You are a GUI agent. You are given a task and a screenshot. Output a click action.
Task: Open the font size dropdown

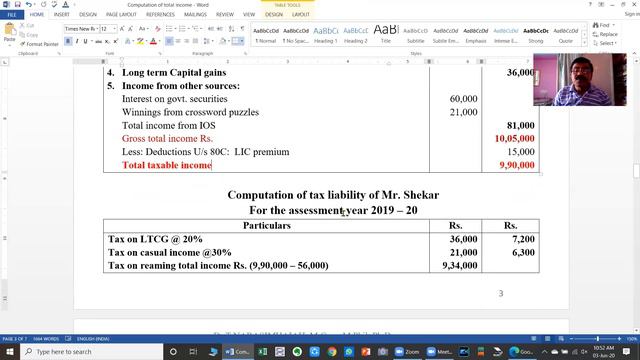[115, 29]
